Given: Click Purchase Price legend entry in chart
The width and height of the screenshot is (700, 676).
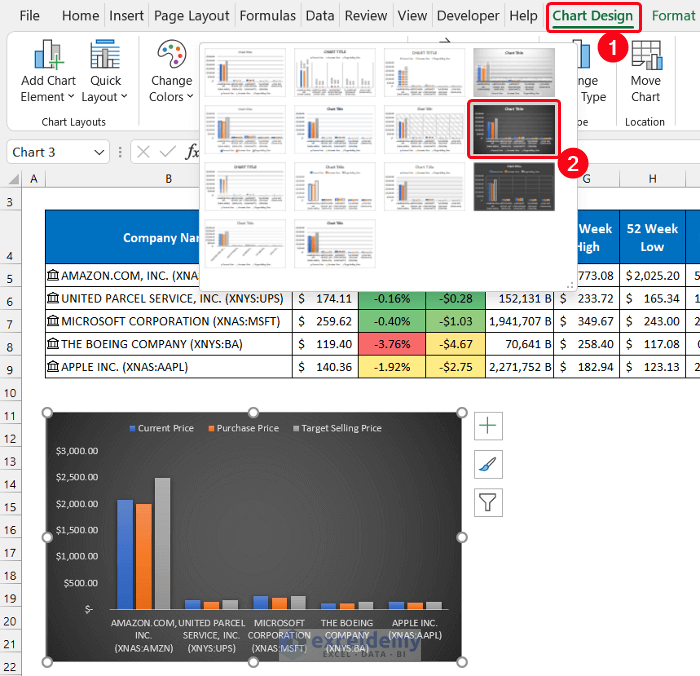Looking at the screenshot, I should [x=244, y=428].
